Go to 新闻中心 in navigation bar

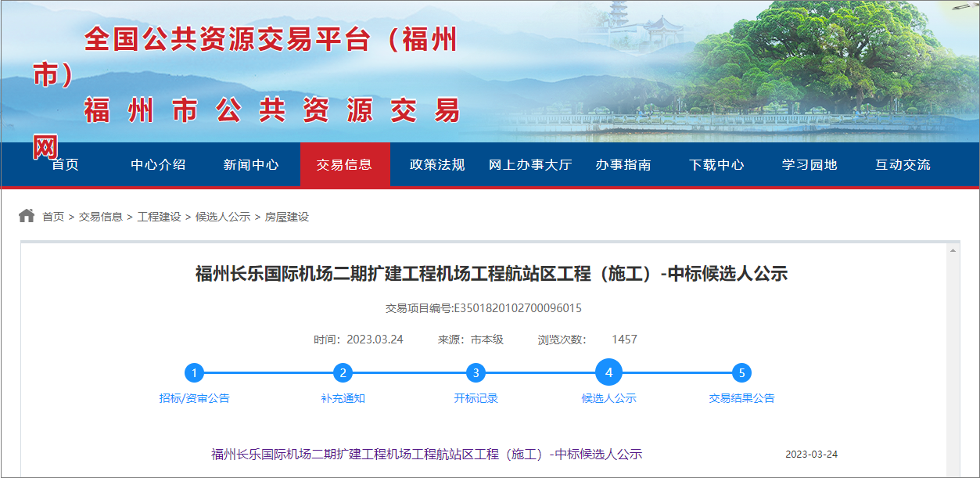(251, 165)
